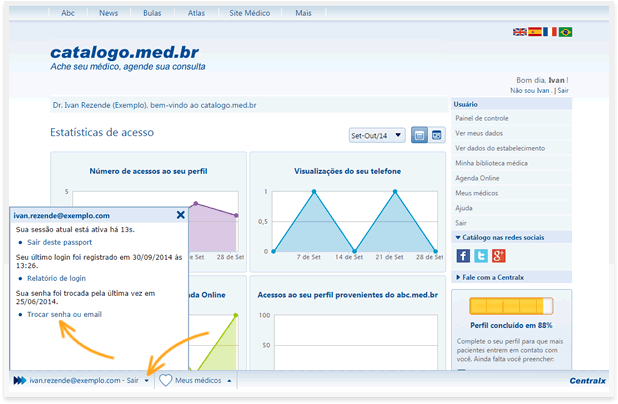The height and width of the screenshot is (404, 618).
Task: Expand the account arrow next to Sair
Action: point(147,381)
